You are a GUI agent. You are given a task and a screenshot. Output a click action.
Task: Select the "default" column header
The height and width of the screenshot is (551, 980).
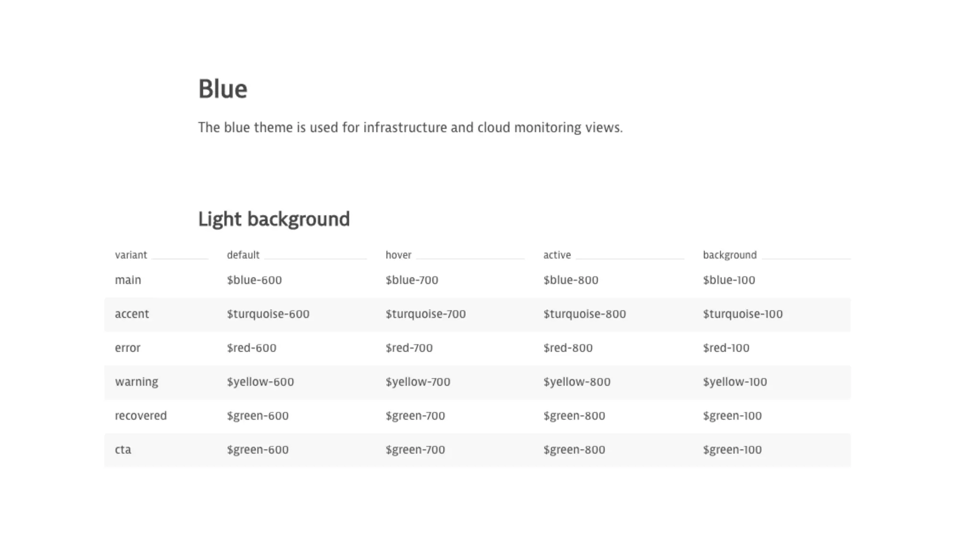click(x=243, y=255)
